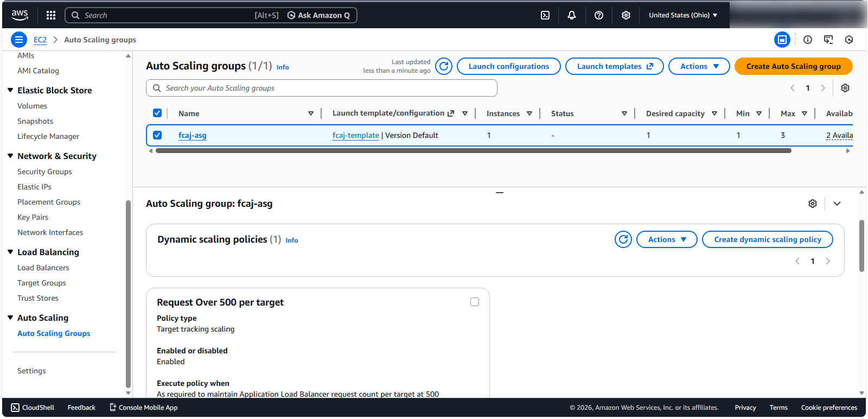This screenshot has height=419, width=868.
Task: Click the horizontal table scrollbar
Action: coord(474,151)
